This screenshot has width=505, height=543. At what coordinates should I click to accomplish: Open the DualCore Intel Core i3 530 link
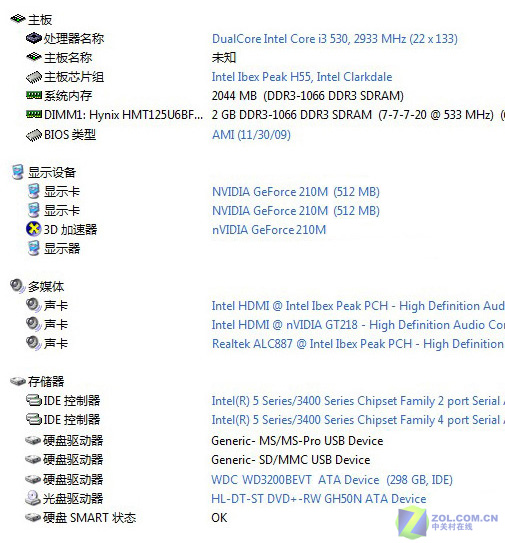[335, 38]
